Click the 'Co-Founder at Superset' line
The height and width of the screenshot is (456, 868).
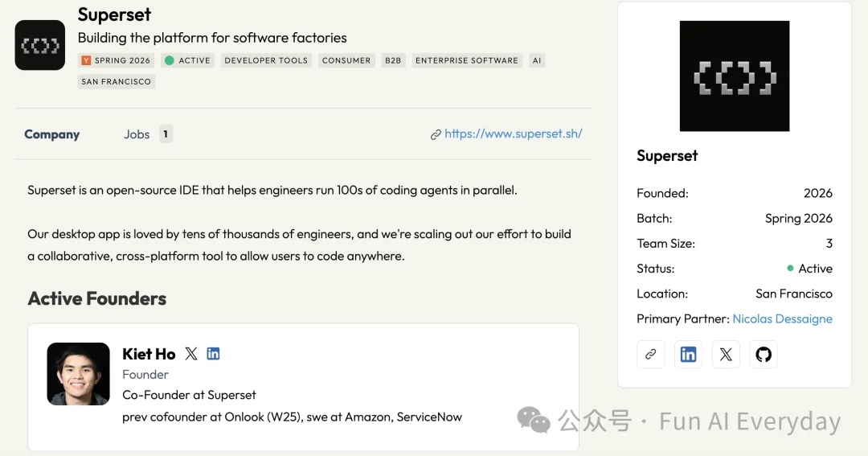pyautogui.click(x=189, y=395)
